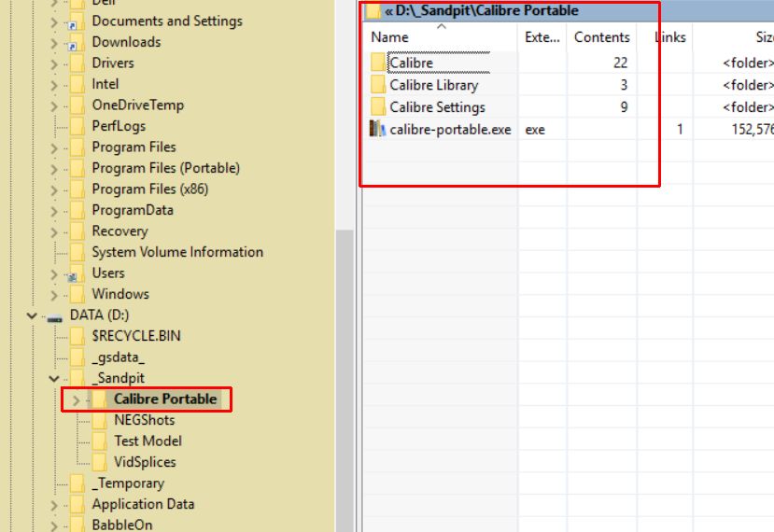774x532 pixels.
Task: Expand the BabbleOn folder chevron
Action: click(x=54, y=526)
